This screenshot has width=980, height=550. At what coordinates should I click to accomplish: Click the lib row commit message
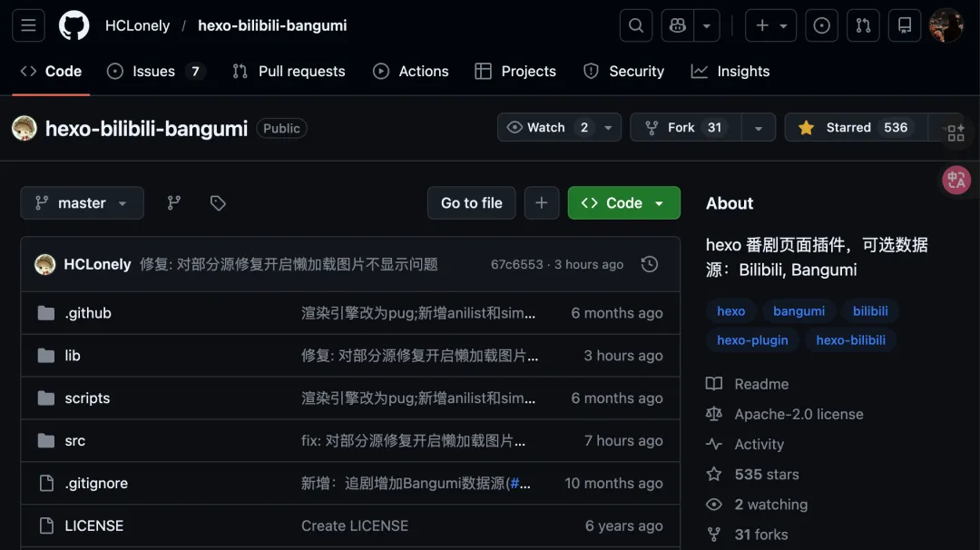click(x=419, y=356)
